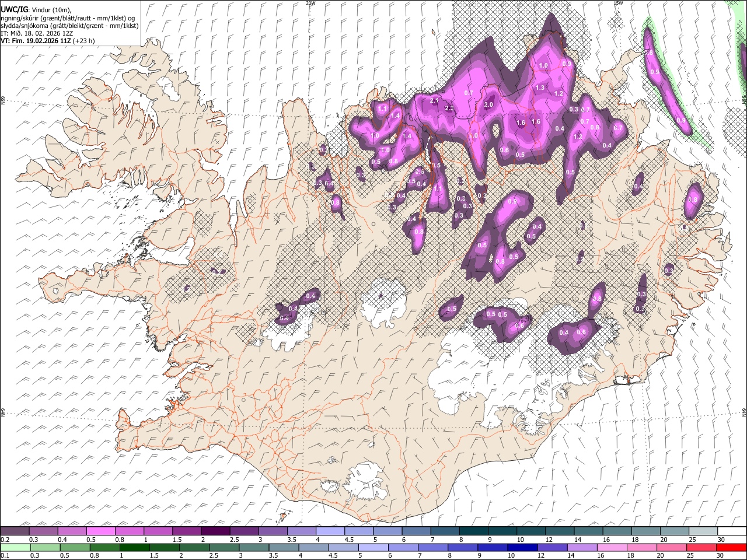
Task: Click the 'VT: Fim. 19.02.2026 11Z (+23 h)' line
Action: [47, 41]
